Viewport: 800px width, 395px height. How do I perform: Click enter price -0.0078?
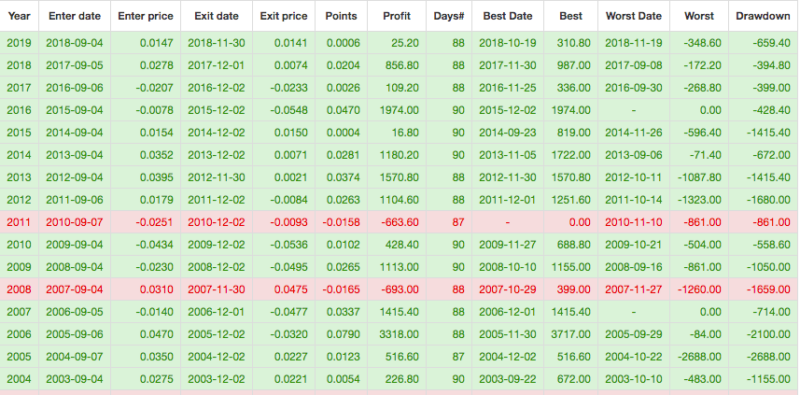pyautogui.click(x=154, y=110)
